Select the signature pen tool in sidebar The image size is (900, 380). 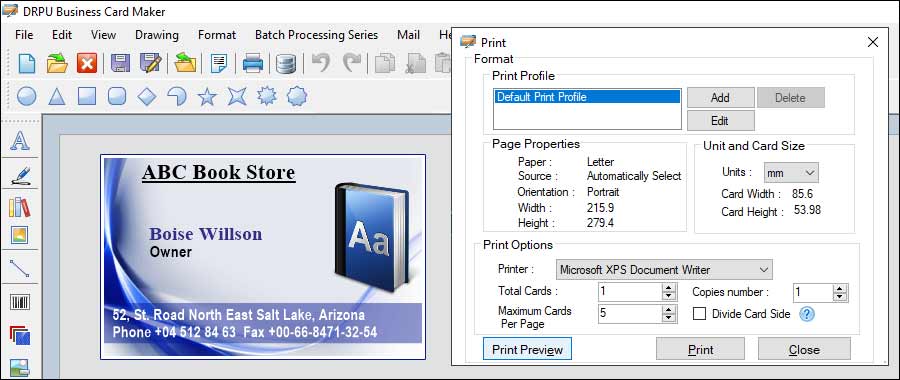coord(20,175)
